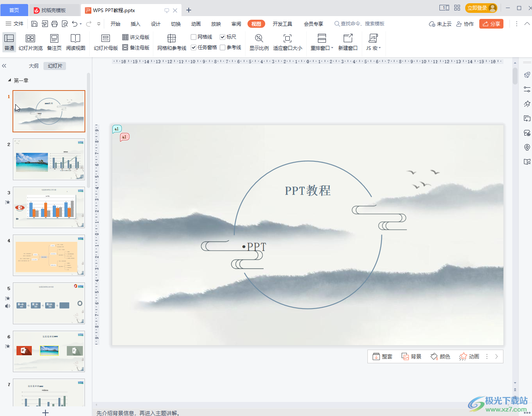The image size is (532, 416).
Task: Switch to the 找稻壳模板 document tab
Action: [54, 10]
